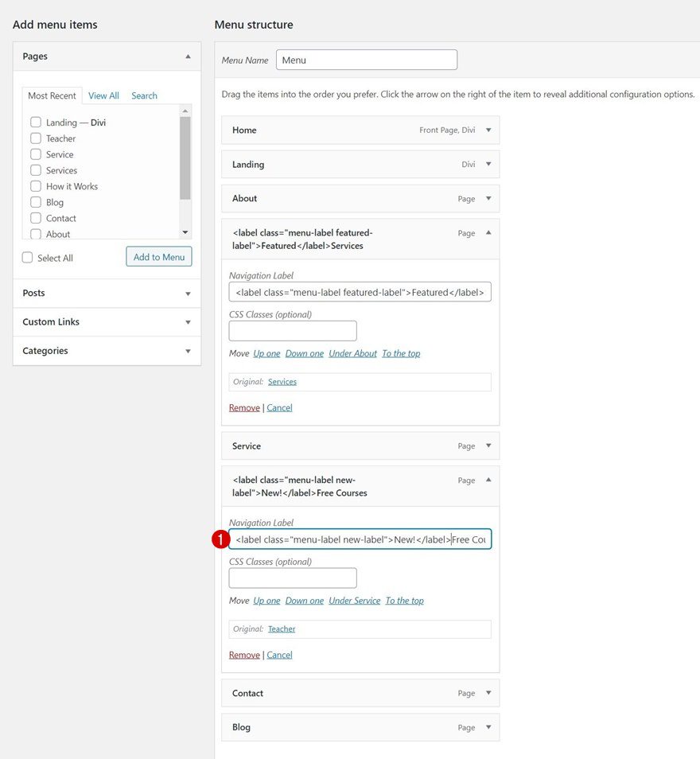This screenshot has height=759, width=700.
Task: Tick the How it Works checkbox
Action: (x=36, y=186)
